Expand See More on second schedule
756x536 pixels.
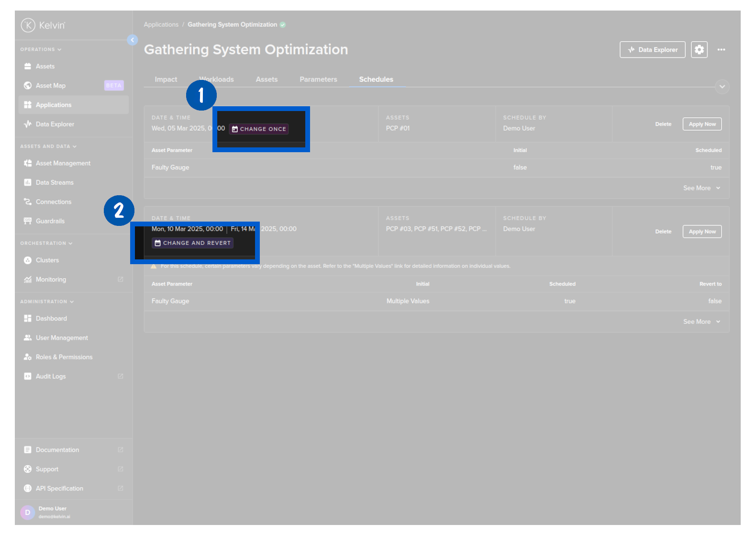click(x=701, y=322)
